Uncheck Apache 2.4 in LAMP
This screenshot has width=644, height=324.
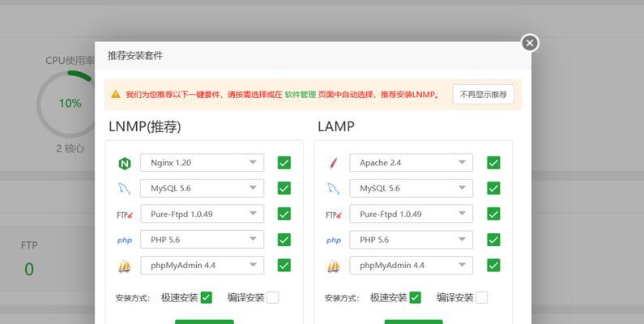[493, 163]
